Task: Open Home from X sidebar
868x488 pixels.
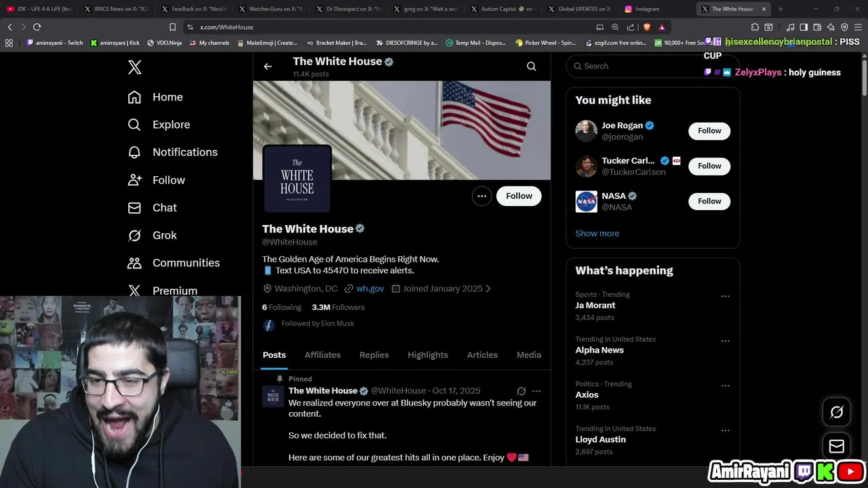Action: (x=155, y=97)
